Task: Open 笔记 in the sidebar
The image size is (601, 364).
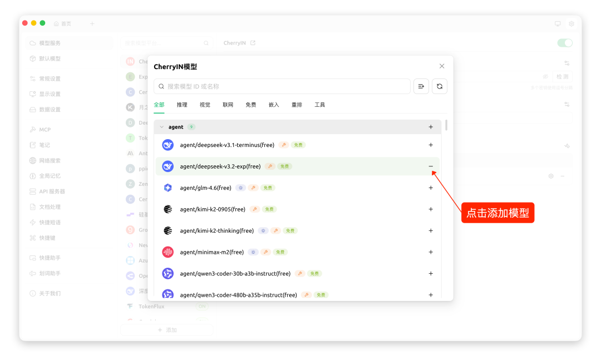Action: (x=69, y=145)
